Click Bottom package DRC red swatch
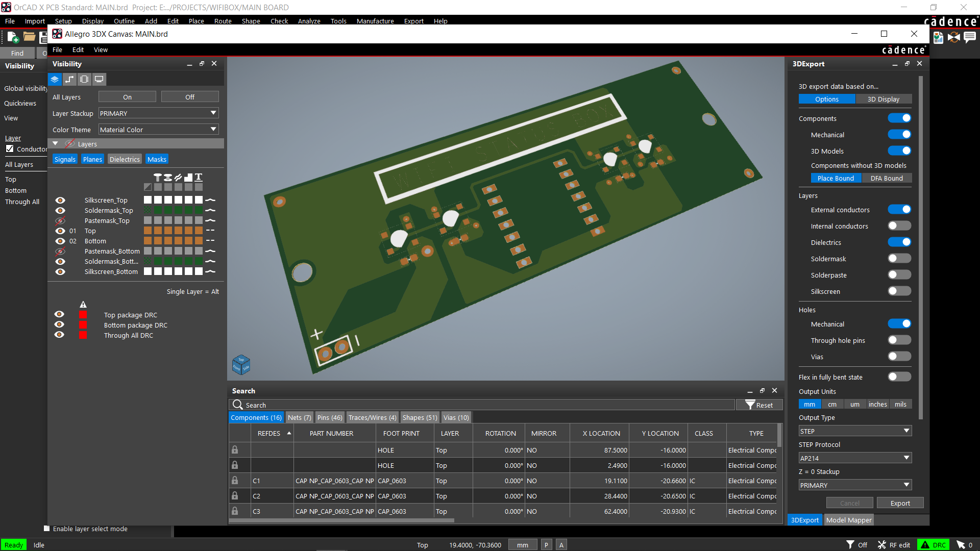980x551 pixels. [x=83, y=325]
